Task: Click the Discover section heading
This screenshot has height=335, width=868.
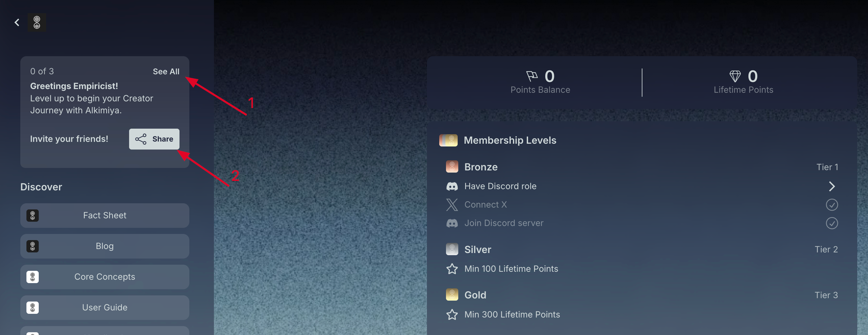Action: point(41,187)
